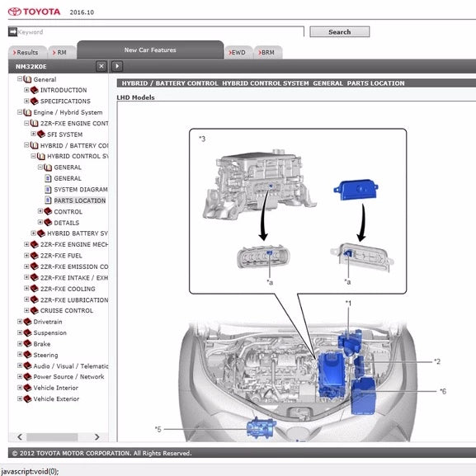Select the CRUISE CONTROL tree item
The image size is (476, 476).
click(x=67, y=310)
